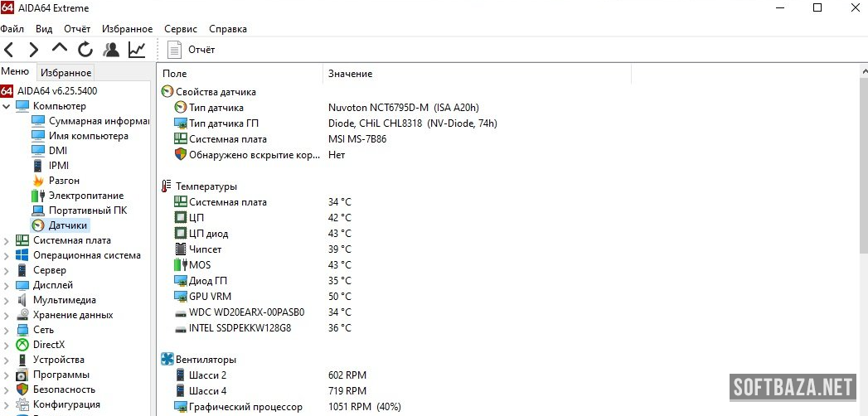Expand the Системная плата tree node
Screen dimensions: 868x416
coord(7,240)
